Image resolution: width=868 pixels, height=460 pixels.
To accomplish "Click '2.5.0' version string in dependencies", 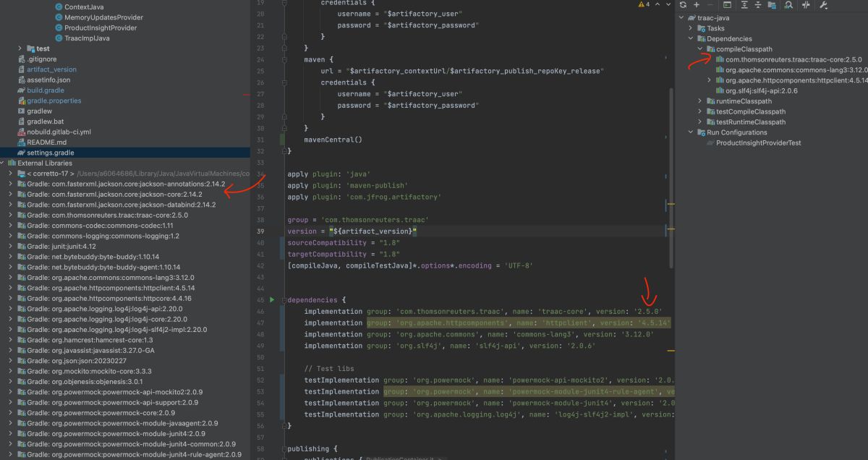I will pos(648,312).
